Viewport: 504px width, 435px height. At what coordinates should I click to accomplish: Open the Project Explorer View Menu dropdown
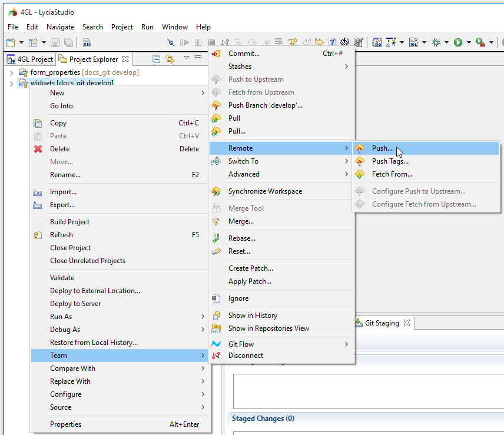click(186, 58)
